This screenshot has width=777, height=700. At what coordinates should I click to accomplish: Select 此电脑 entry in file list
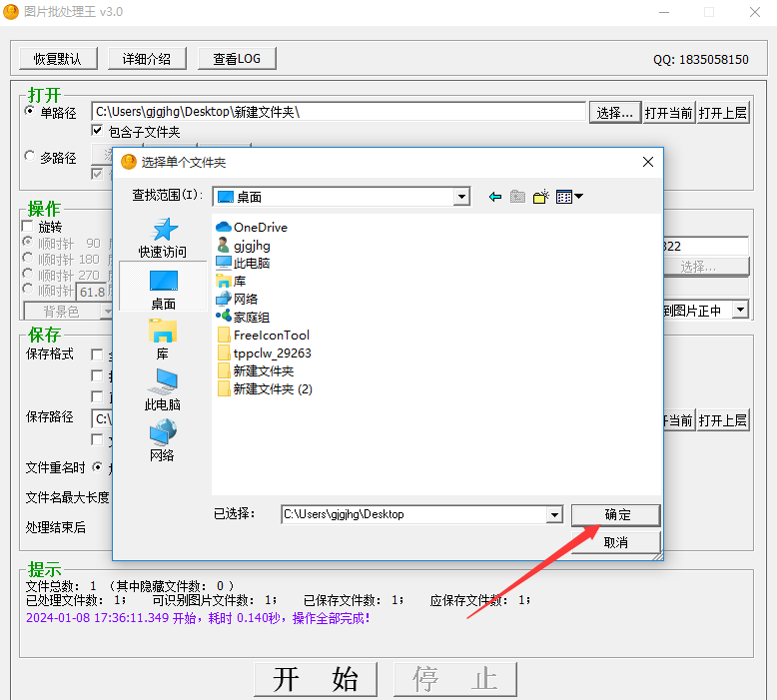click(243, 263)
